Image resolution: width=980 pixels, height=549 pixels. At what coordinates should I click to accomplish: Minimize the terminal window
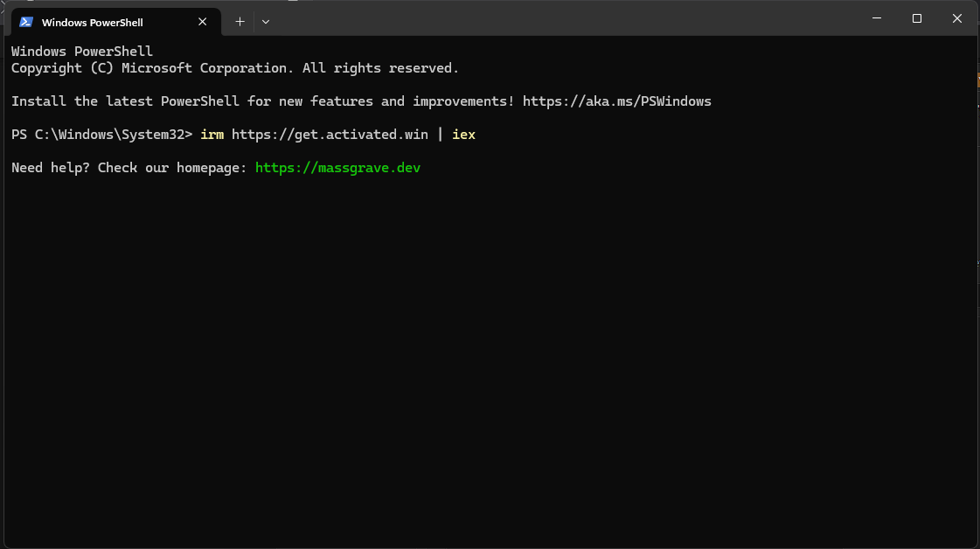(x=877, y=18)
